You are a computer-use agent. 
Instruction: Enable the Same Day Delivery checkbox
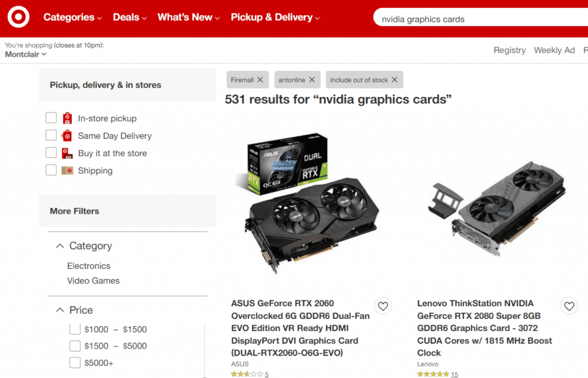(51, 135)
